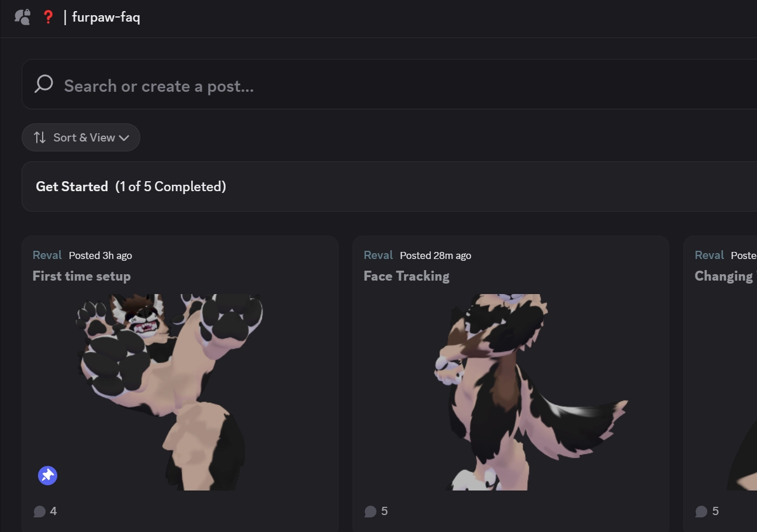Viewport: 757px width, 532px height.
Task: Click the forum channel icon in header
Action: pyautogui.click(x=22, y=17)
